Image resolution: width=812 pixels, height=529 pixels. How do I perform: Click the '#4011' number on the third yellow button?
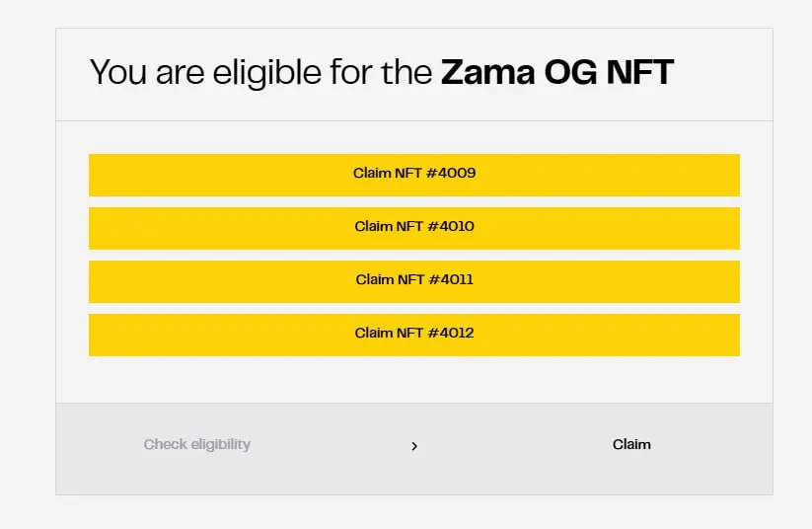pos(451,280)
